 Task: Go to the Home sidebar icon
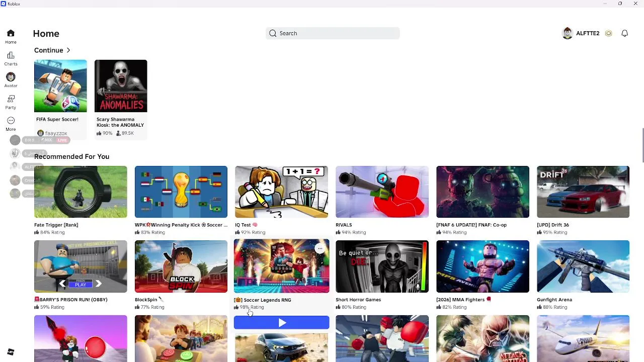11,34
